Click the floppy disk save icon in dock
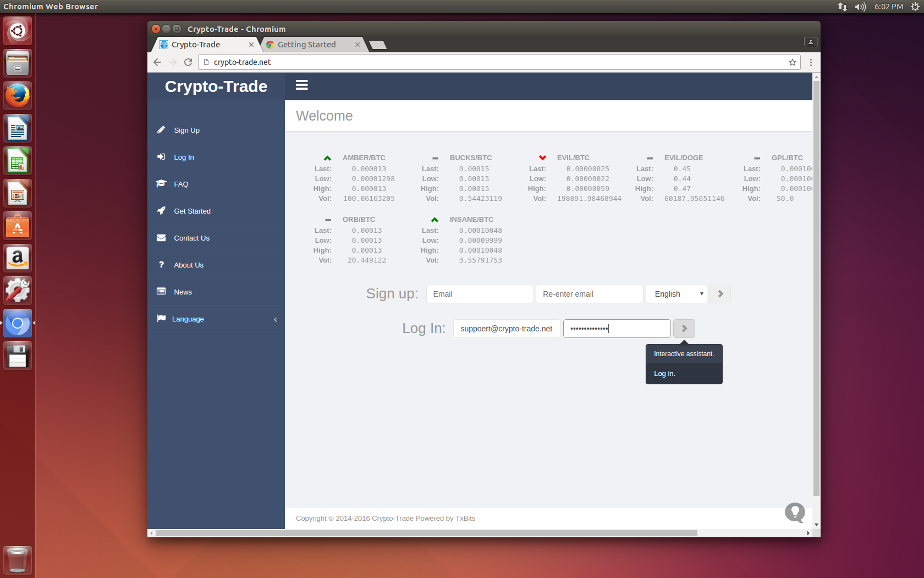This screenshot has width=924, height=578. 18,356
